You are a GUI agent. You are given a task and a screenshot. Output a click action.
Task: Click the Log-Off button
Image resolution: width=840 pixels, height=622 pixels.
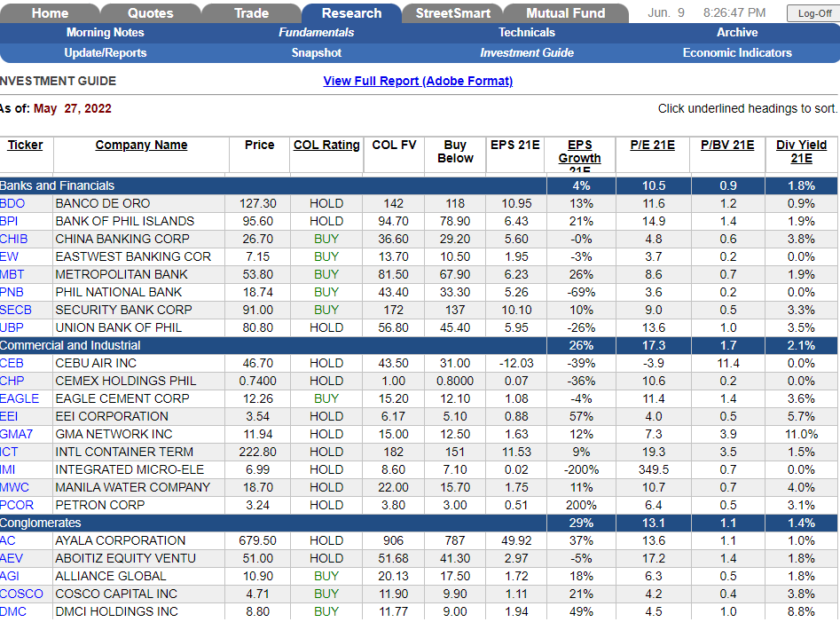pos(814,13)
